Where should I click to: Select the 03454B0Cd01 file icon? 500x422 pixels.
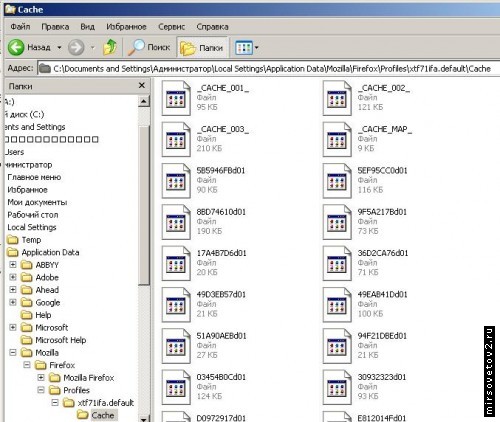coord(176,387)
